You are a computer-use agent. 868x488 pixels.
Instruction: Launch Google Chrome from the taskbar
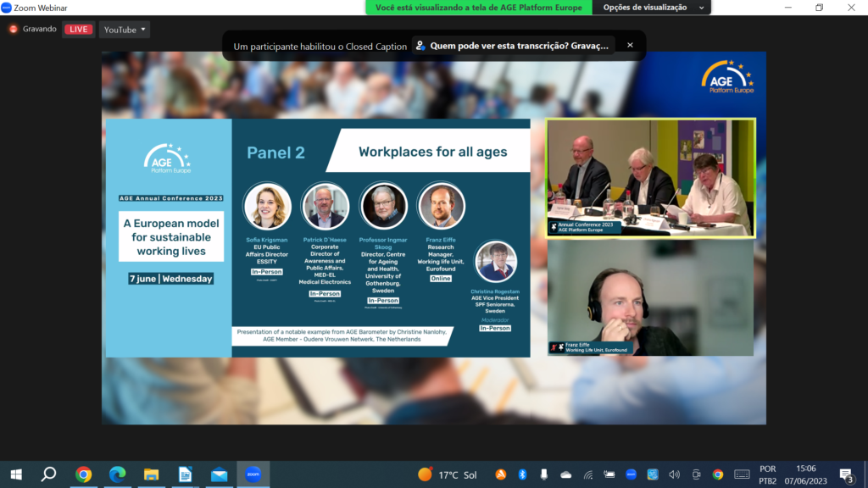point(84,474)
